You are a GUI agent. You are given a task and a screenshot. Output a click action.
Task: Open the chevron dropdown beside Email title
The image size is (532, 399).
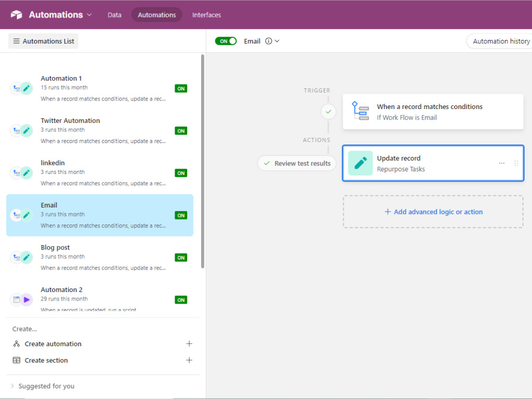coord(277,41)
